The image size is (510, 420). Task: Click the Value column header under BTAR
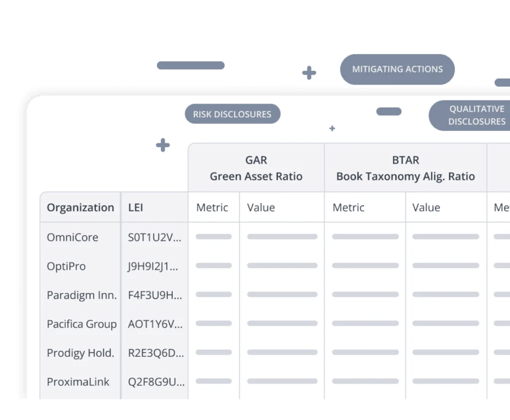[x=426, y=208]
